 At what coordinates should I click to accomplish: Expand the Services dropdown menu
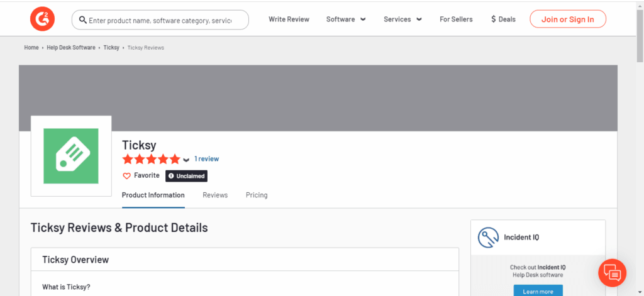[402, 19]
